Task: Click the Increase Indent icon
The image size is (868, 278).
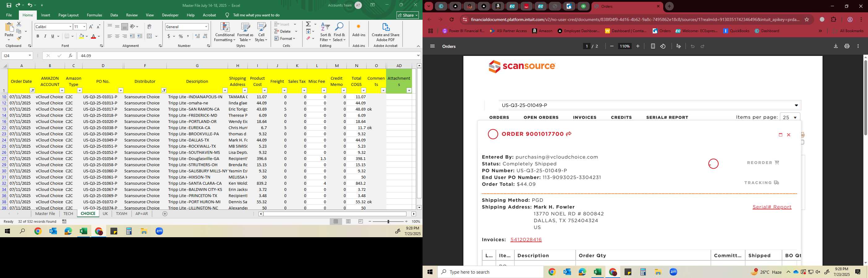Action: point(140,36)
